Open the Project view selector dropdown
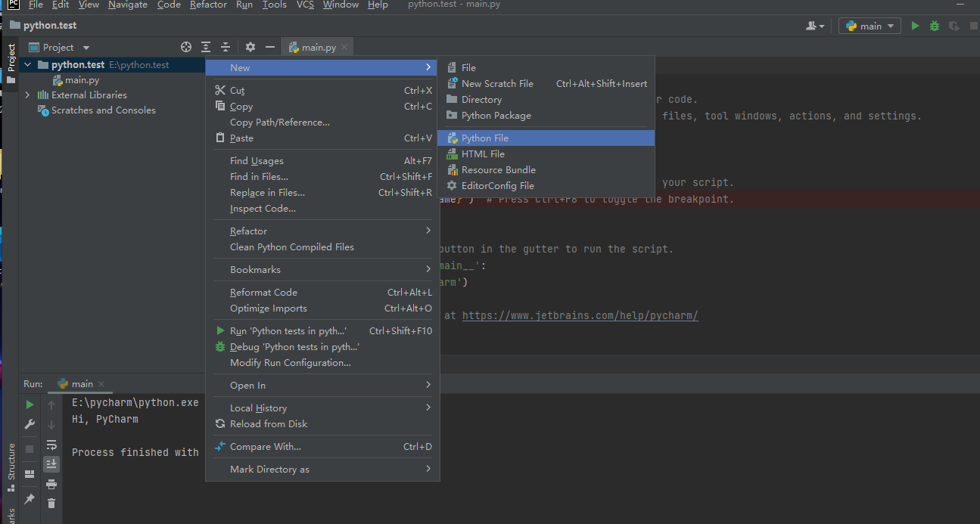The height and width of the screenshot is (524, 980). pos(85,47)
